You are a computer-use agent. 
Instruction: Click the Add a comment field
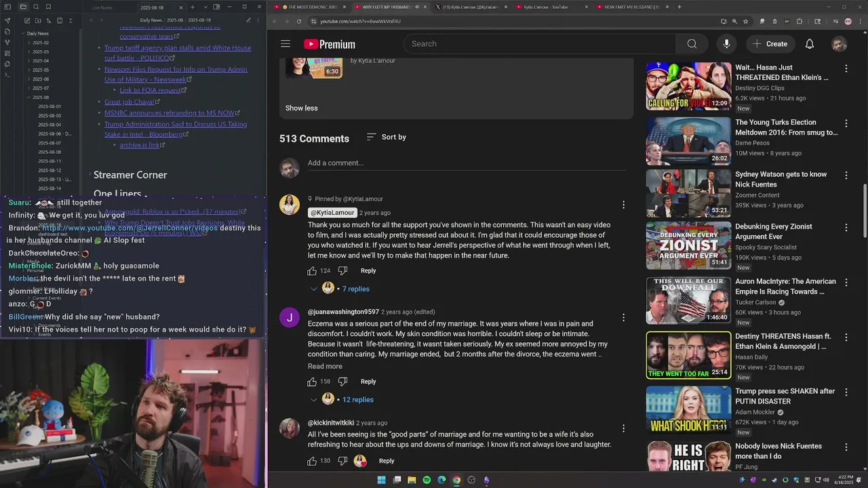coord(467,163)
